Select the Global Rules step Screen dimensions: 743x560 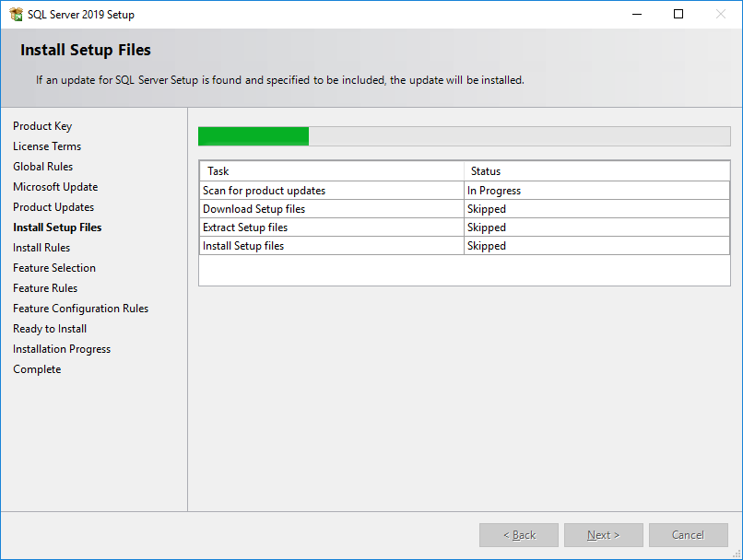coord(43,167)
